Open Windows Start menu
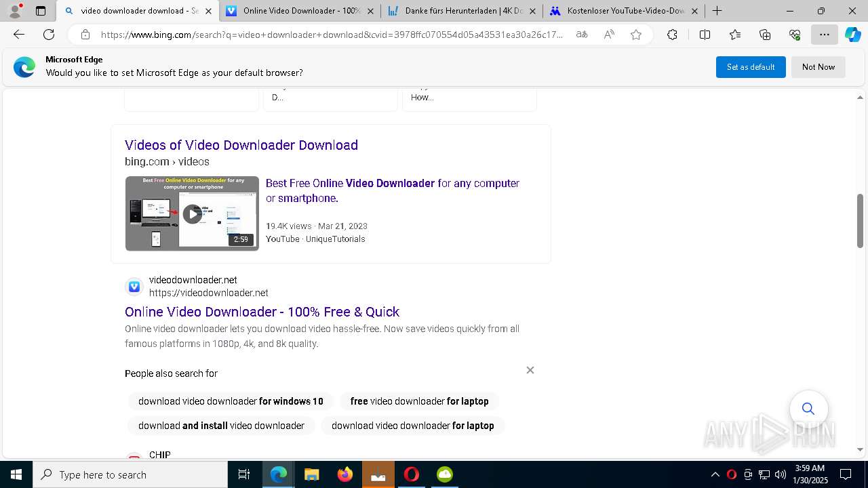The image size is (868, 488). click(x=16, y=474)
